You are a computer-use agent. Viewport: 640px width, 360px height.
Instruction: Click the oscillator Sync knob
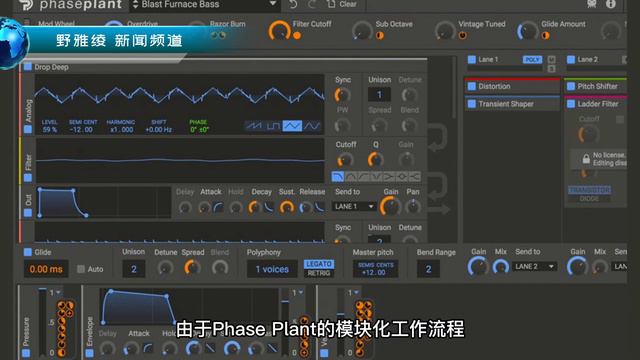342,96
